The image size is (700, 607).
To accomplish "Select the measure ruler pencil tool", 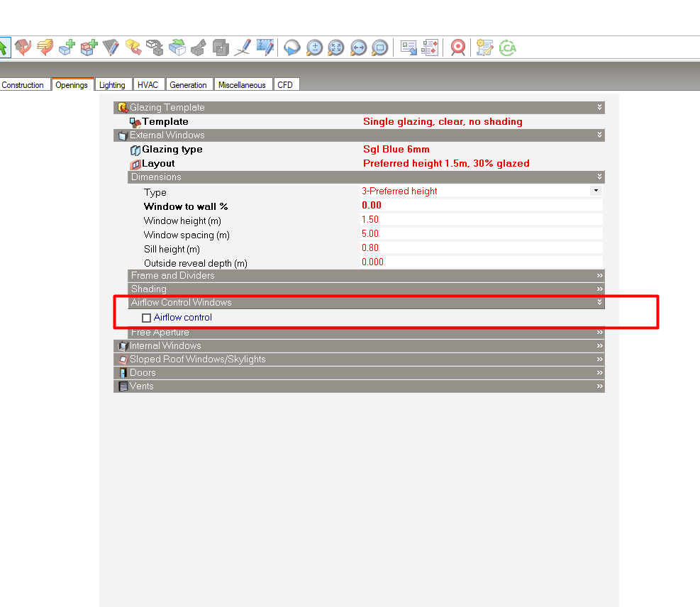I will pos(265,48).
